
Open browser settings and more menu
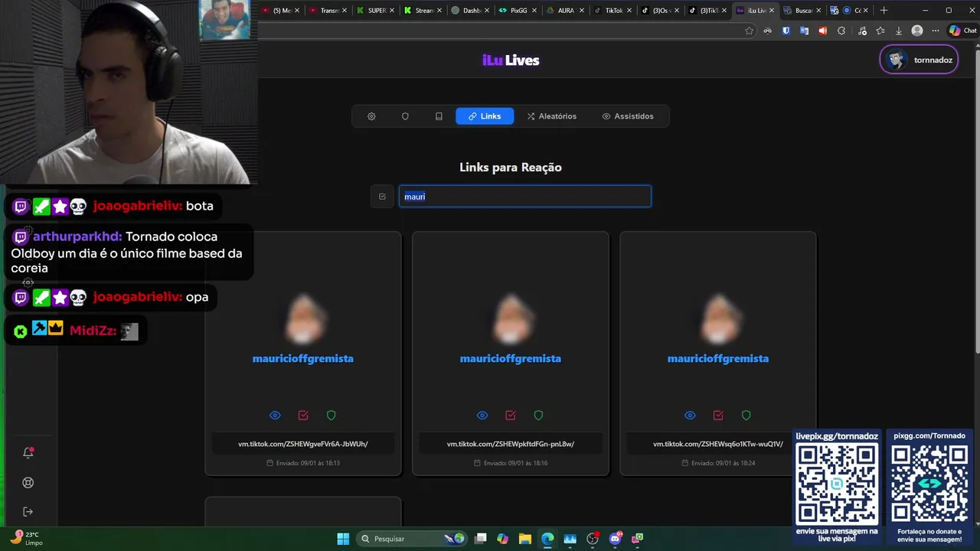pyautogui.click(x=936, y=31)
